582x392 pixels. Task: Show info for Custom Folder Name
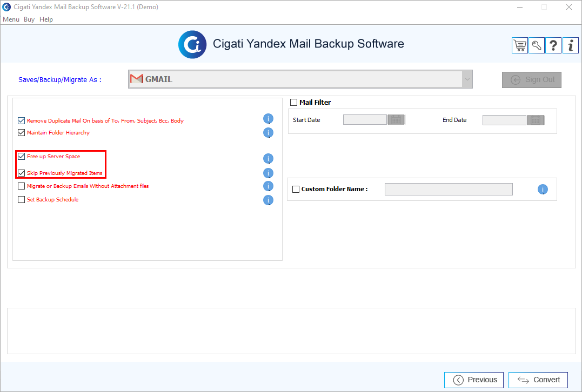click(543, 189)
